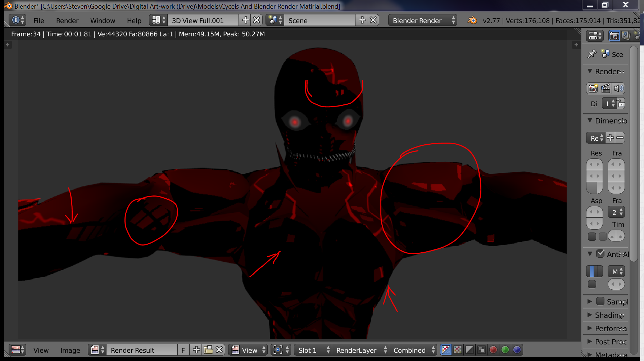Delete the 3D View Full.001 screen layout
Image resolution: width=644 pixels, height=361 pixels.
tap(257, 20)
